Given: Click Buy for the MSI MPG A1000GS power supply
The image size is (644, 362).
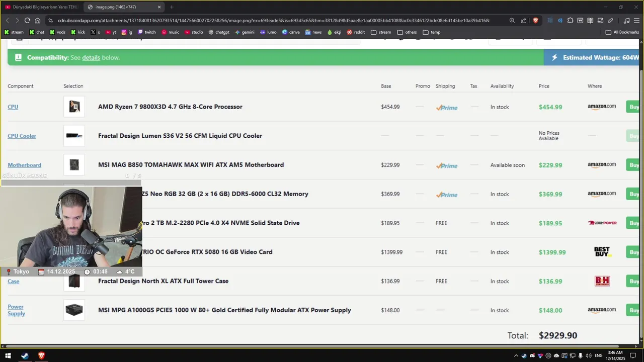Looking at the screenshot, I should [633, 310].
